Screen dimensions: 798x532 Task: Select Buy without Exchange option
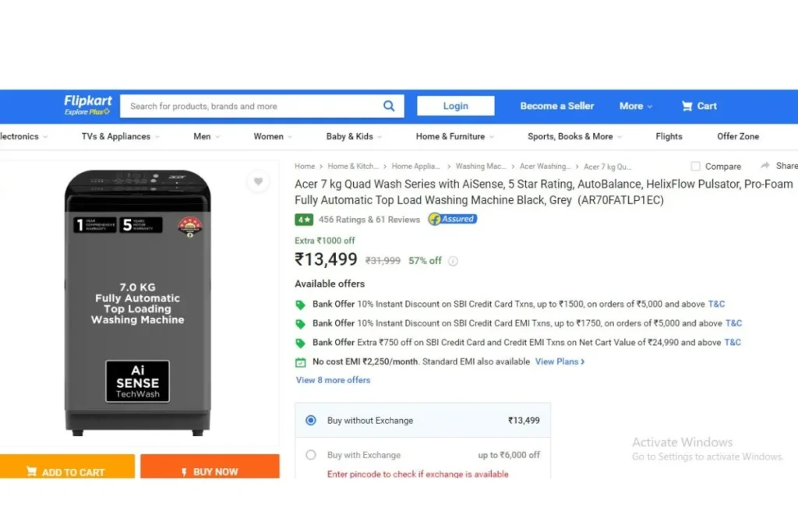(310, 420)
